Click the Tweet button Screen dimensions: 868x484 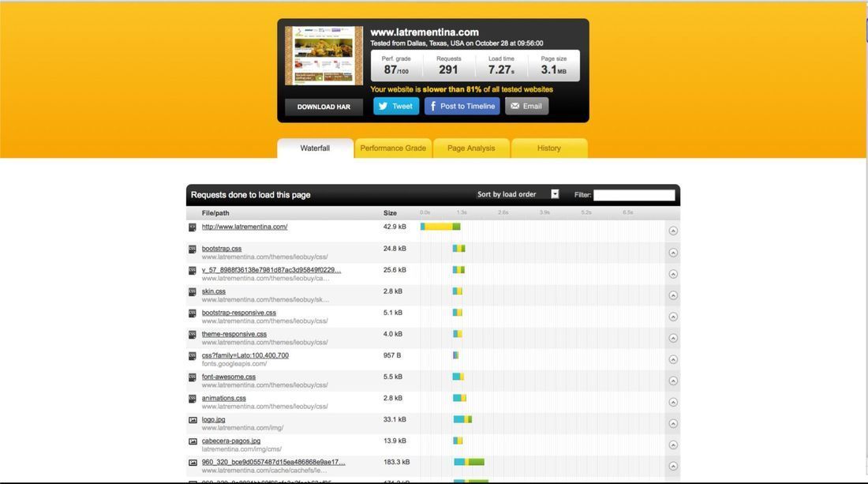(396, 106)
